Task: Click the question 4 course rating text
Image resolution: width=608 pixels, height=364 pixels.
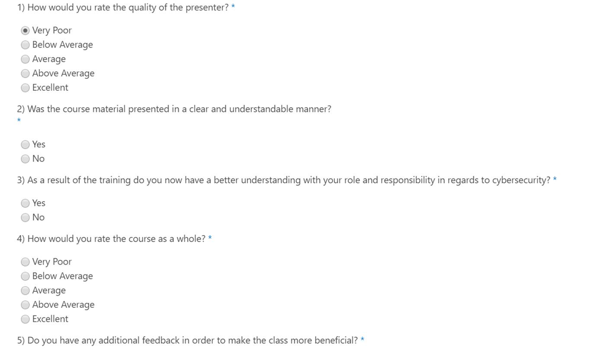Action: click(x=111, y=239)
